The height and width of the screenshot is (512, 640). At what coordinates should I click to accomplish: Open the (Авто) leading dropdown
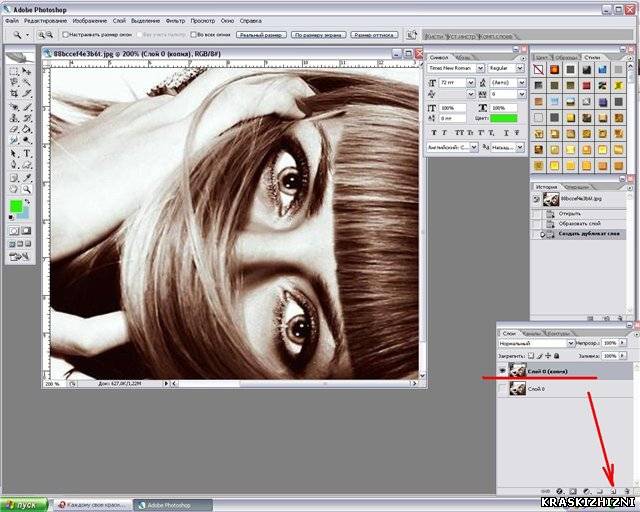pos(522,82)
